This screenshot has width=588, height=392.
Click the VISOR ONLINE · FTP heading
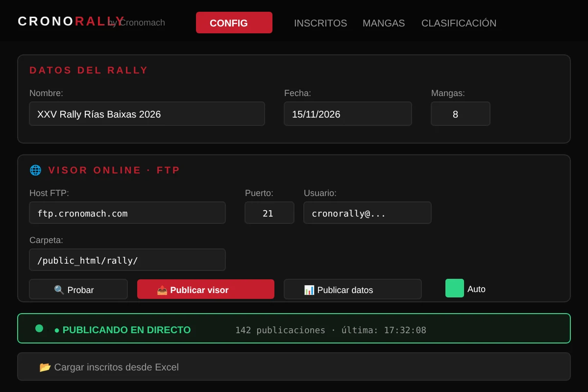point(114,170)
